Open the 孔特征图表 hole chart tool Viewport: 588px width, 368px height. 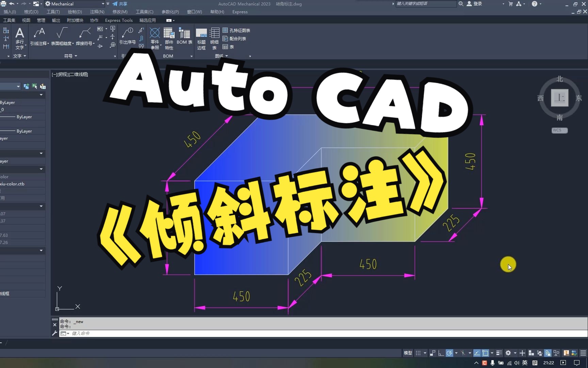point(237,30)
